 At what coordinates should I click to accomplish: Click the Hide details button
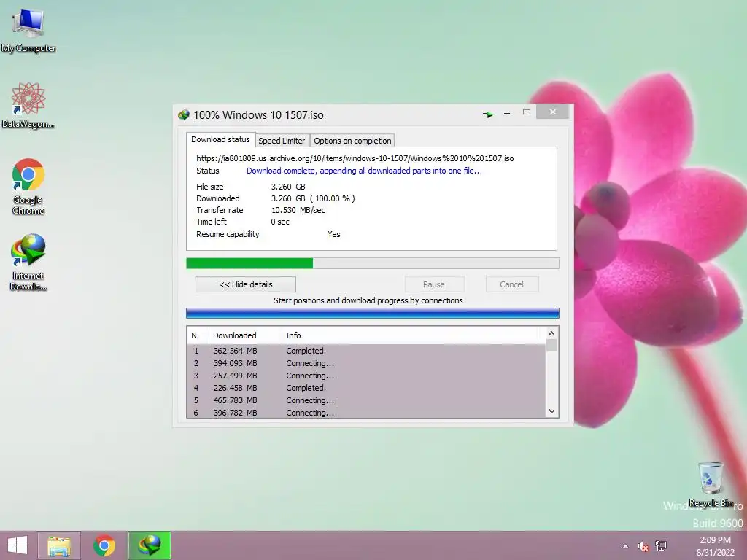(x=245, y=284)
